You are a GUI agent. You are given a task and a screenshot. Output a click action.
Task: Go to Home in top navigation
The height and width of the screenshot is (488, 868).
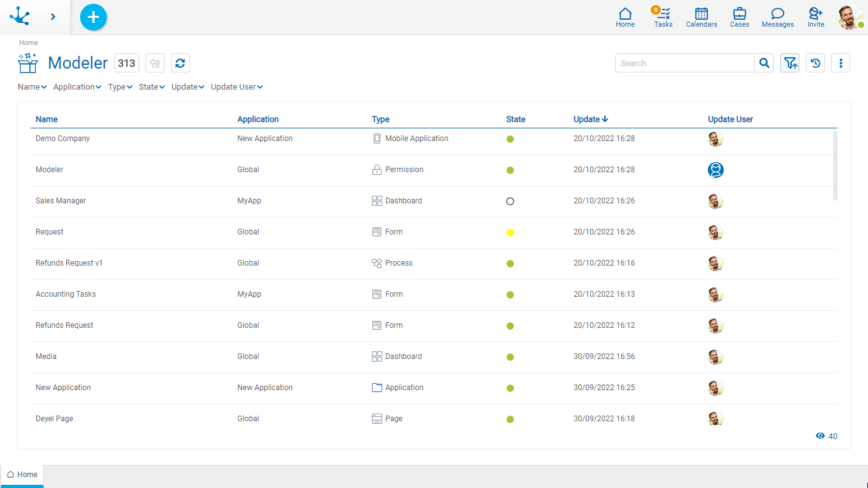(625, 17)
